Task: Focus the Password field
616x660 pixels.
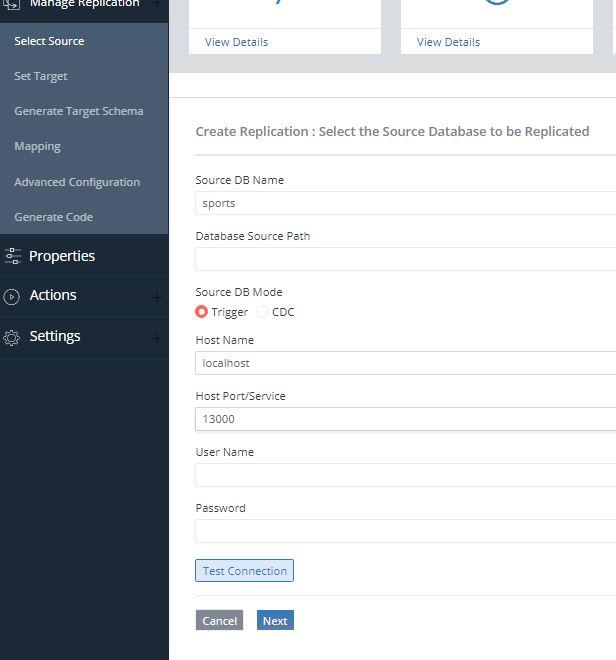Action: pos(405,531)
